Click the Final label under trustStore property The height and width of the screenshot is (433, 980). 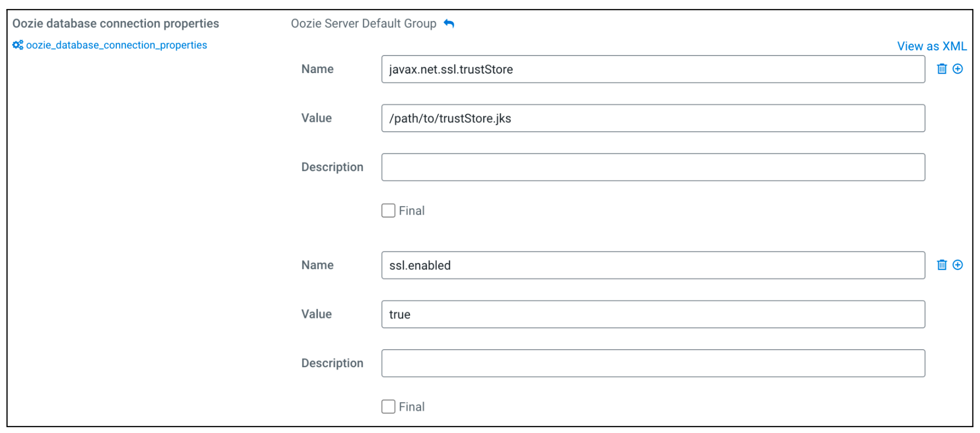(412, 211)
